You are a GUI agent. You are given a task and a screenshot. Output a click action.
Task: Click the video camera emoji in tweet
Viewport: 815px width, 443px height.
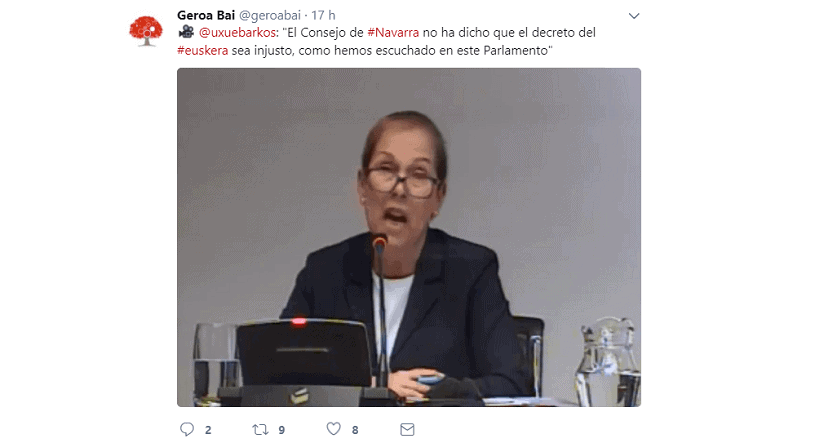pyautogui.click(x=186, y=32)
